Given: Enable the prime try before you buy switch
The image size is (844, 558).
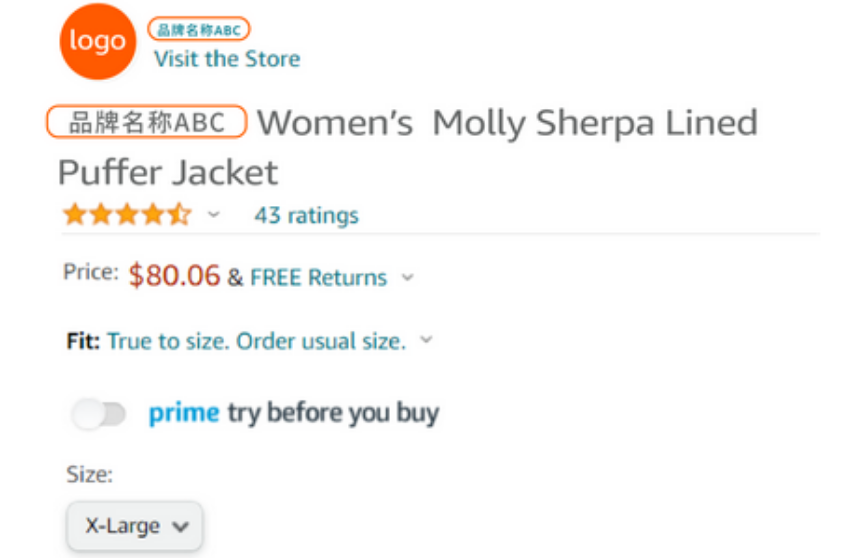Looking at the screenshot, I should 99,413.
